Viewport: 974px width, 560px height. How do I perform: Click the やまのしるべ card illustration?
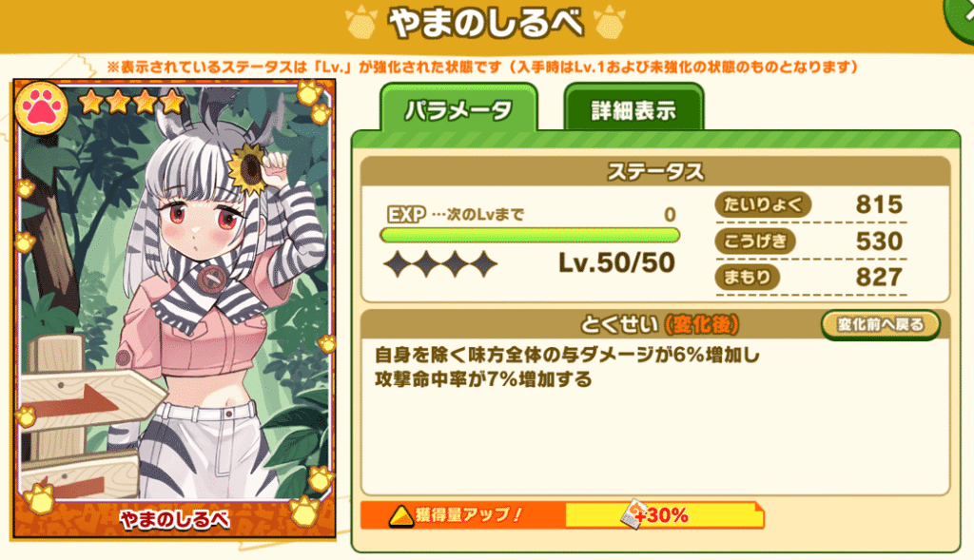174,292
